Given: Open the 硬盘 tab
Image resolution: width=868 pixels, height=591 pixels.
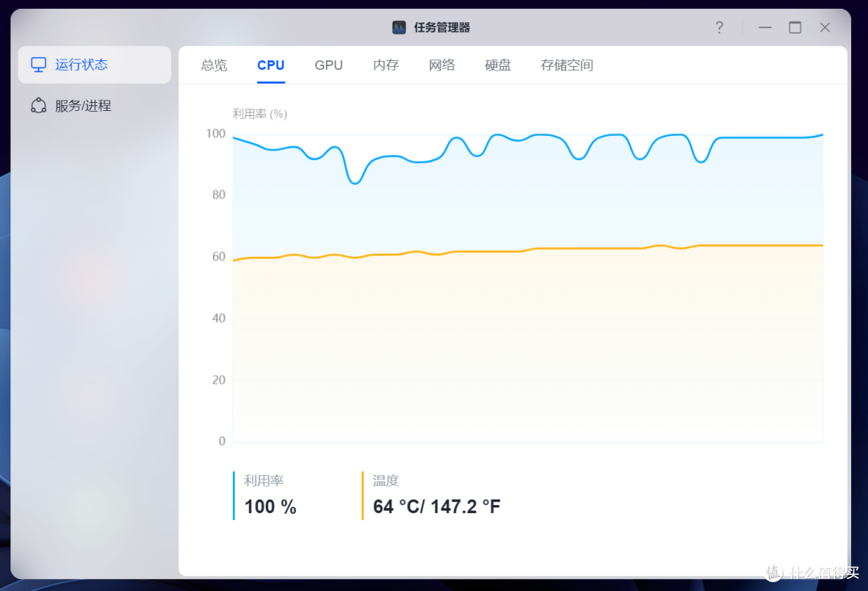Looking at the screenshot, I should (497, 65).
